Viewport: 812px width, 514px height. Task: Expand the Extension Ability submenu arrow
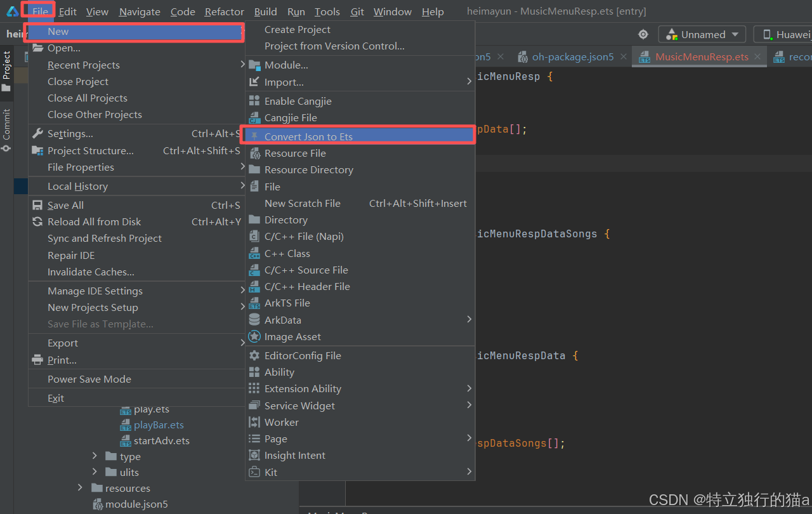point(469,388)
